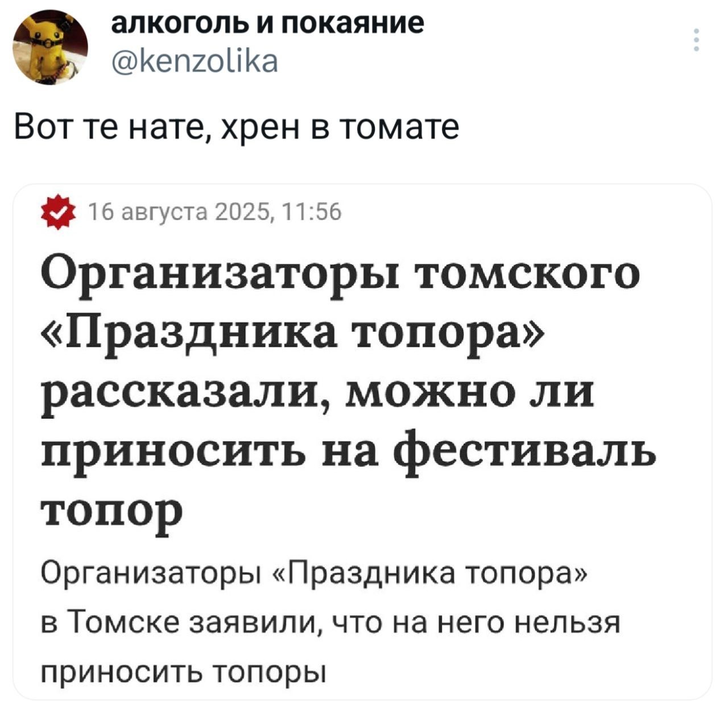Open the tweet's three-dot more menu
Screen dimensions: 728x718
click(696, 40)
